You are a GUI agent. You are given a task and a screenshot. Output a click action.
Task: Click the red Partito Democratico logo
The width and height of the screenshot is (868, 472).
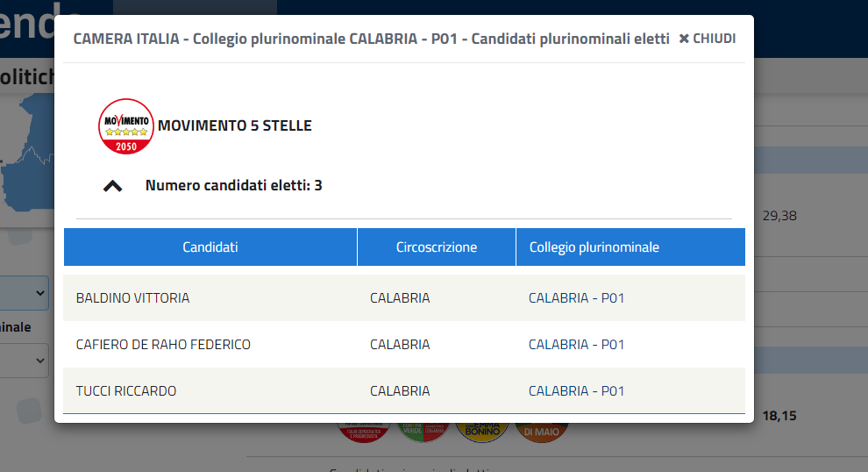point(364,433)
